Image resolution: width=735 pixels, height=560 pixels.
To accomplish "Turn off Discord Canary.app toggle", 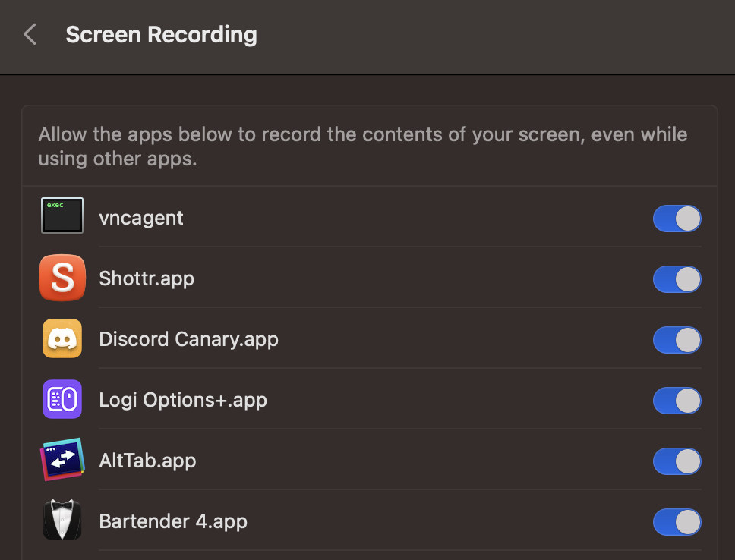I will 677,340.
